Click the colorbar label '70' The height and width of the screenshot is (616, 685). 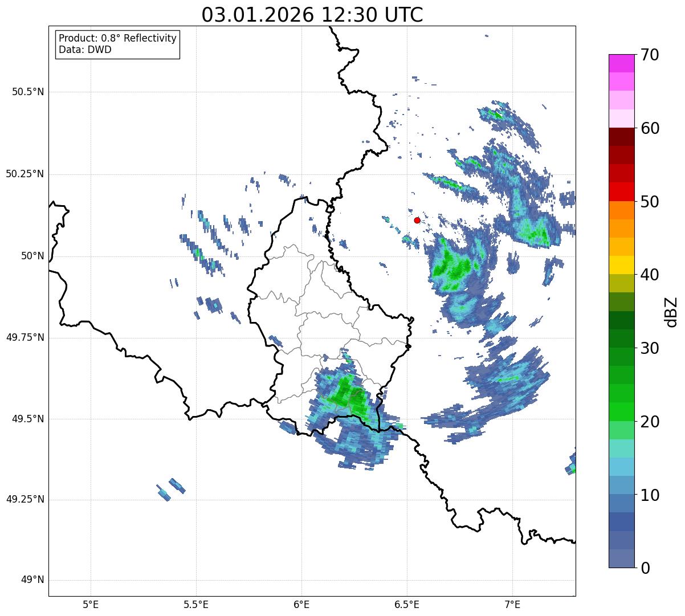click(x=650, y=55)
